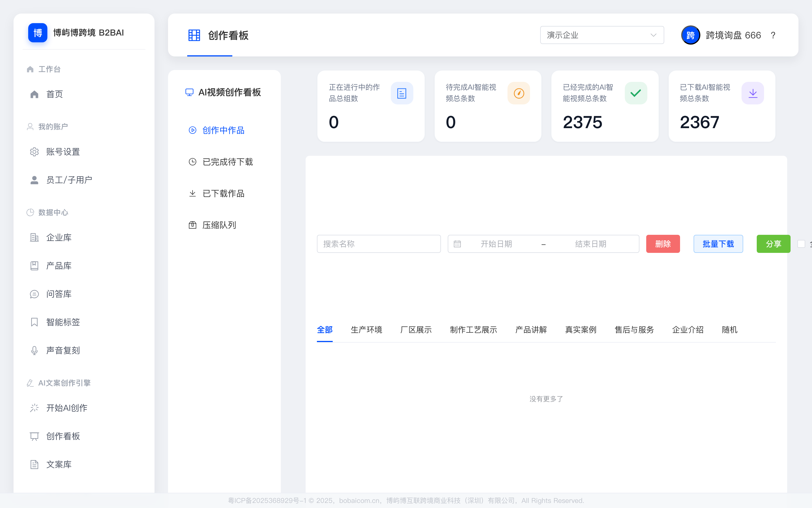Viewport: 812px width, 508px height.
Task: Click the grid icon in 创作看板 header
Action: click(194, 35)
